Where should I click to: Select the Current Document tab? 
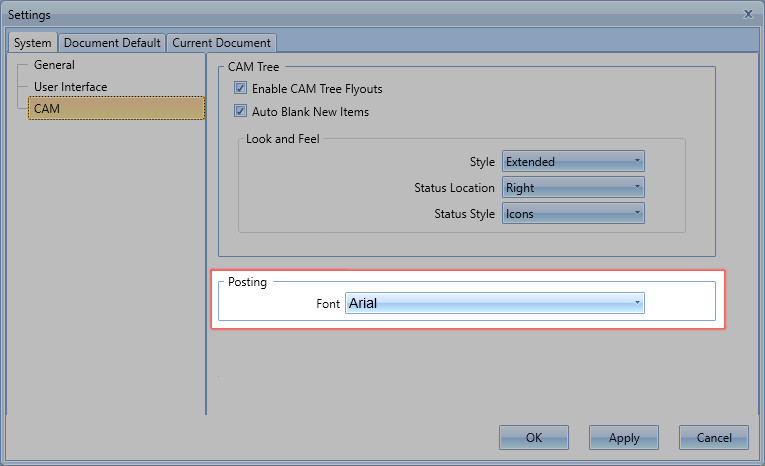[221, 43]
